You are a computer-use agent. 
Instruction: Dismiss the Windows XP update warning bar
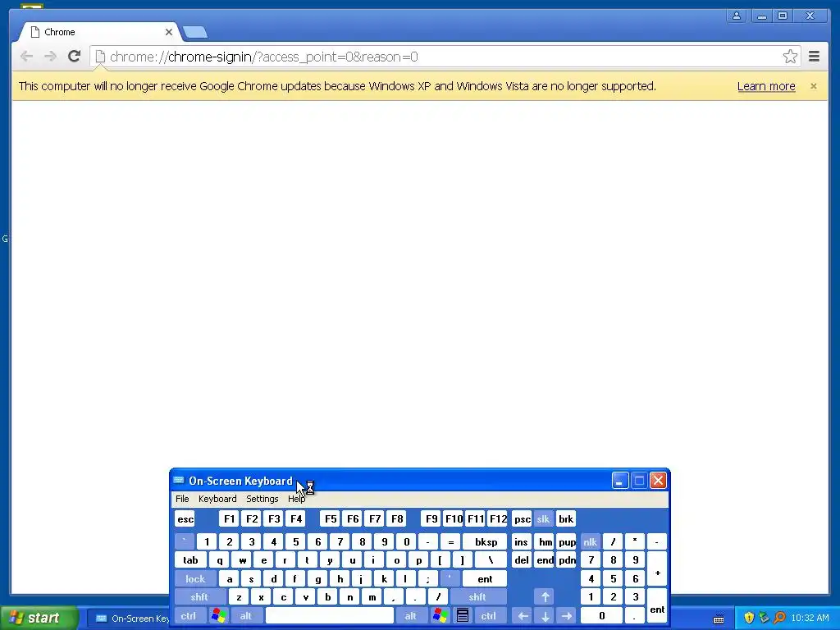813,86
